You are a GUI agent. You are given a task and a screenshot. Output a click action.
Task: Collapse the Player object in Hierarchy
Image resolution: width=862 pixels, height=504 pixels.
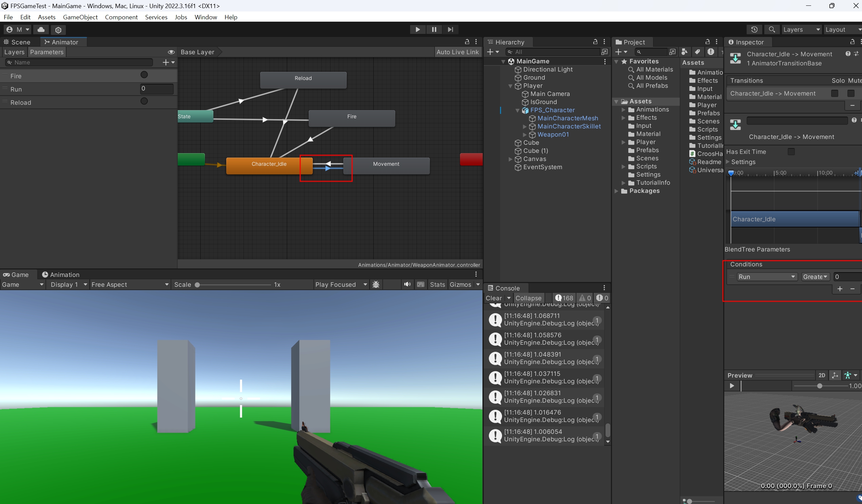point(510,86)
